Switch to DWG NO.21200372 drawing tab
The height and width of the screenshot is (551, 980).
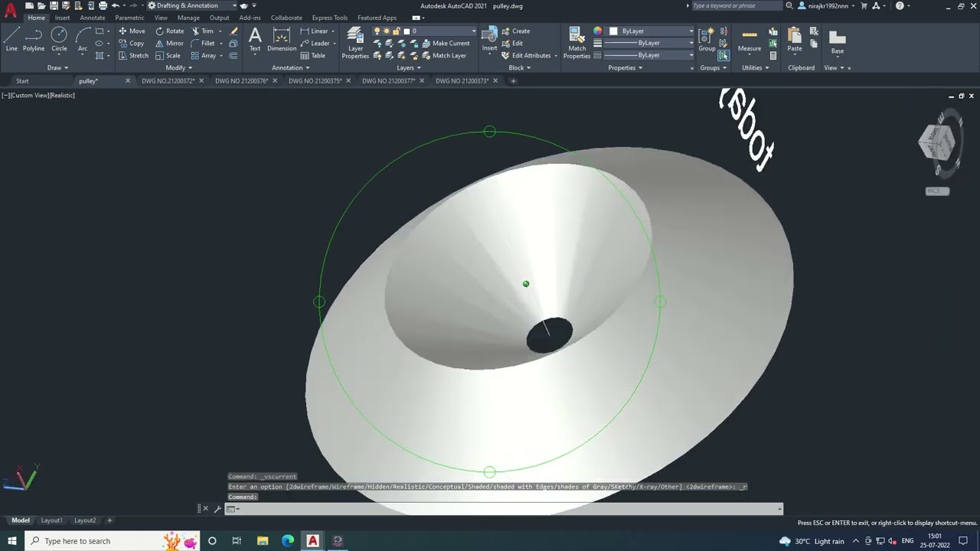168,80
